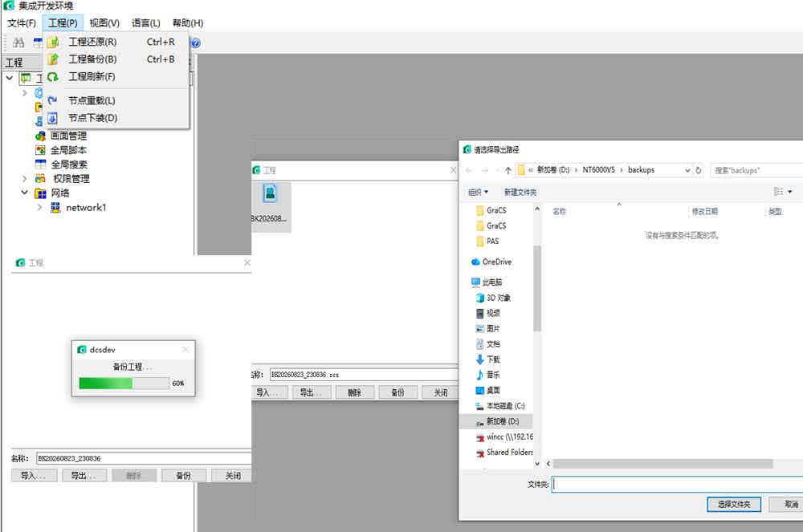Collapse the 网络 tree node
The height and width of the screenshot is (532, 803).
25,193
